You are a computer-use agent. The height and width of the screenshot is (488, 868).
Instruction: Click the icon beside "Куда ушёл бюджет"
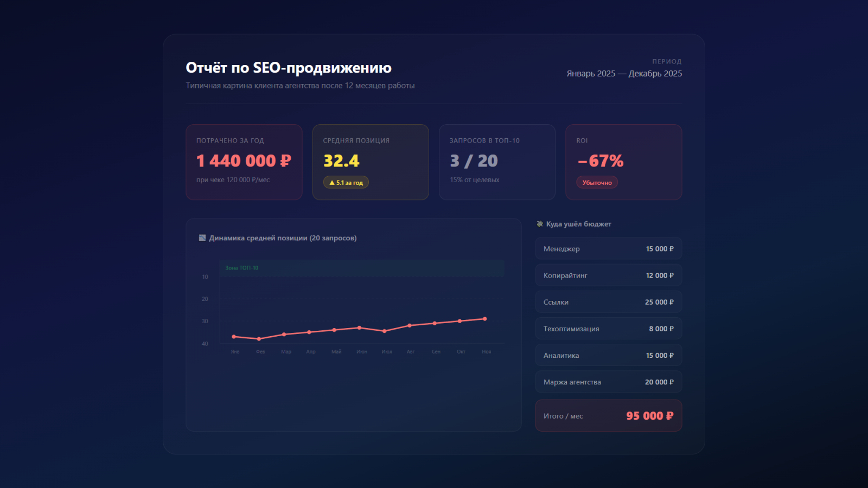[x=540, y=224]
